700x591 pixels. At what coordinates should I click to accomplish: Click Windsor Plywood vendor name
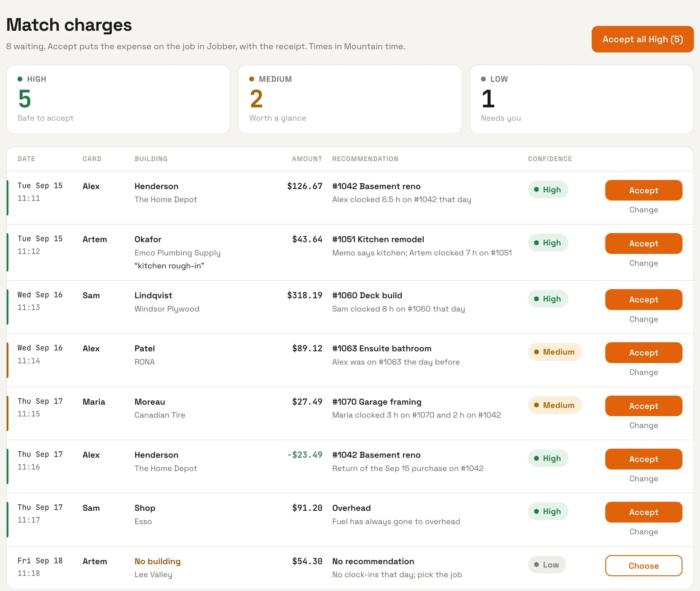tap(167, 308)
